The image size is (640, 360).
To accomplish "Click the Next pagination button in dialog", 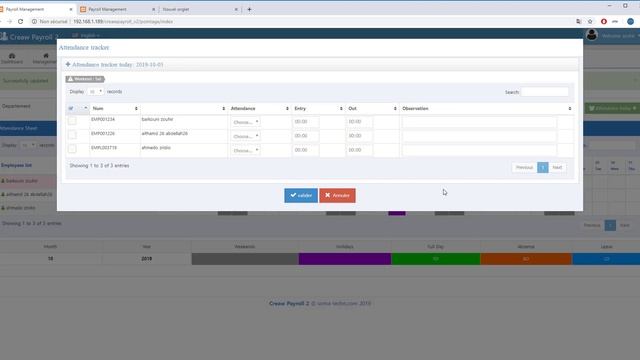I will [557, 167].
